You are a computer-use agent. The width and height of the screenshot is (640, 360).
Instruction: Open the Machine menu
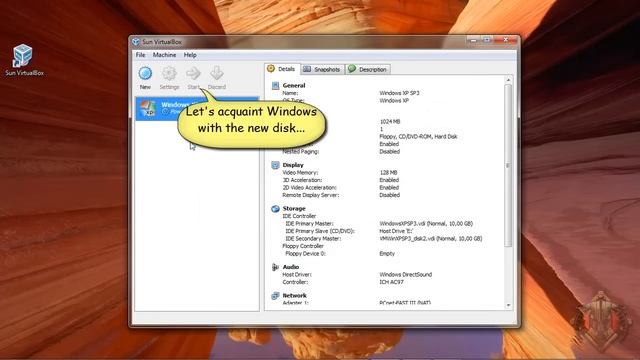pyautogui.click(x=164, y=55)
